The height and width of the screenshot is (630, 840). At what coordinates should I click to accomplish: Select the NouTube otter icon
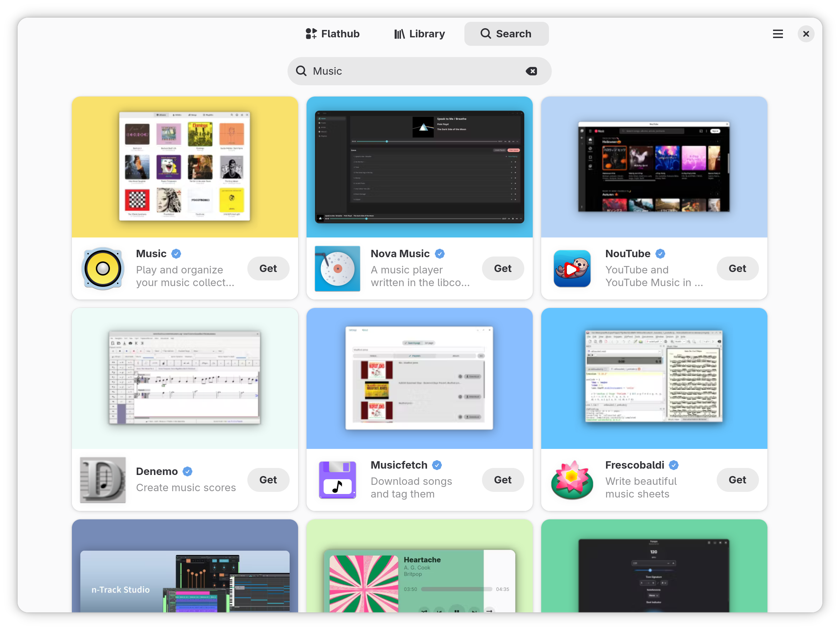[x=572, y=268]
